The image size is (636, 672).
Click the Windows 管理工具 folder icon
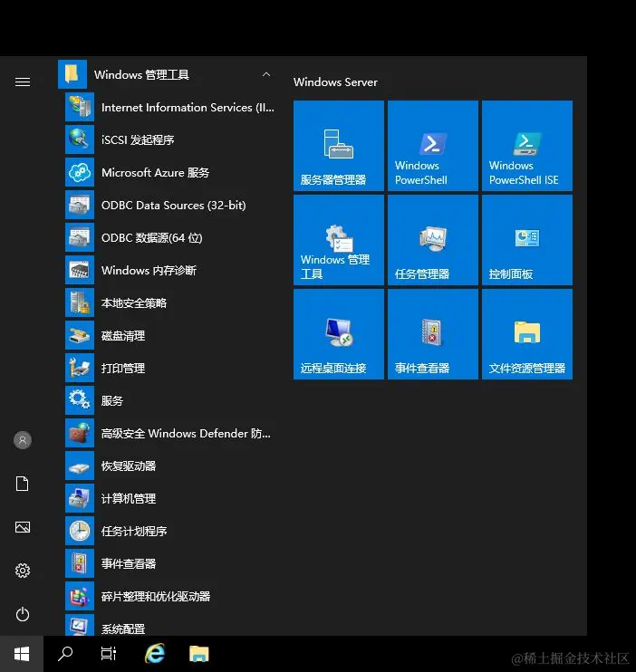click(x=72, y=74)
